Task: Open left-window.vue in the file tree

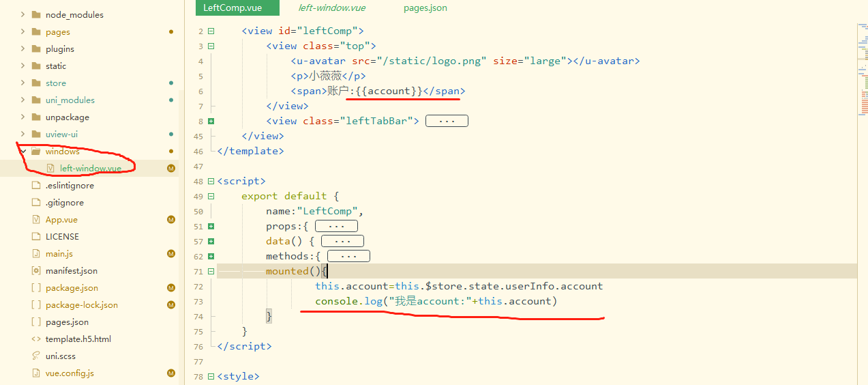Action: click(90, 169)
